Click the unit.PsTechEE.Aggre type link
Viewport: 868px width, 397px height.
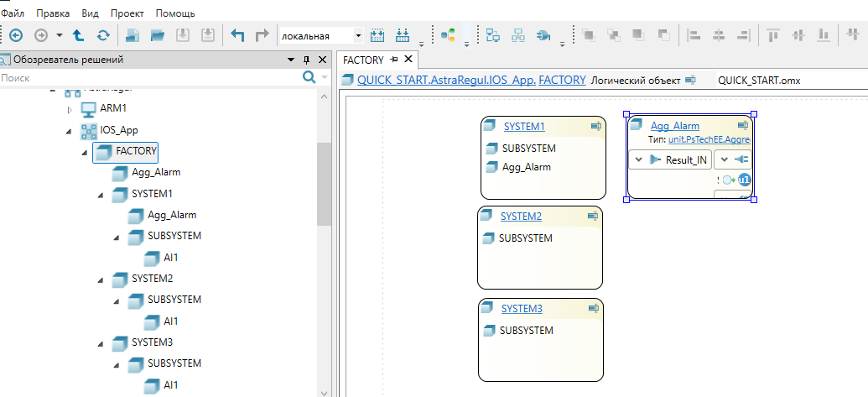709,139
